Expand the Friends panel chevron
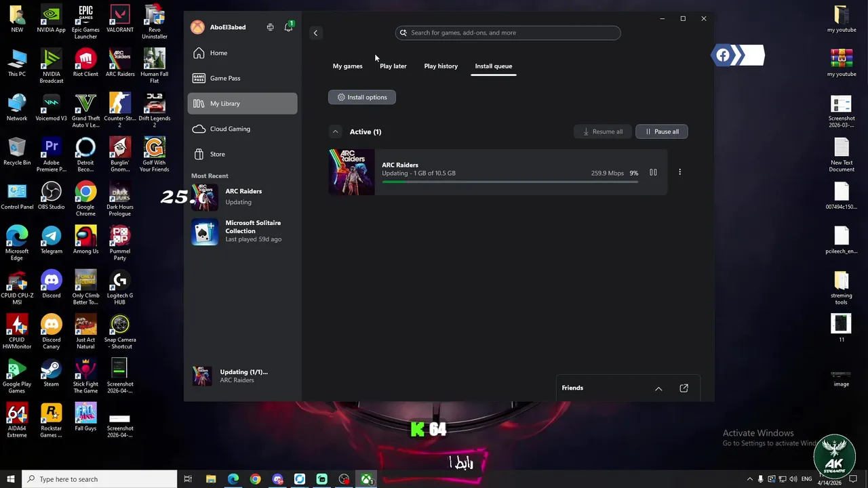The width and height of the screenshot is (868, 488). pos(658,388)
